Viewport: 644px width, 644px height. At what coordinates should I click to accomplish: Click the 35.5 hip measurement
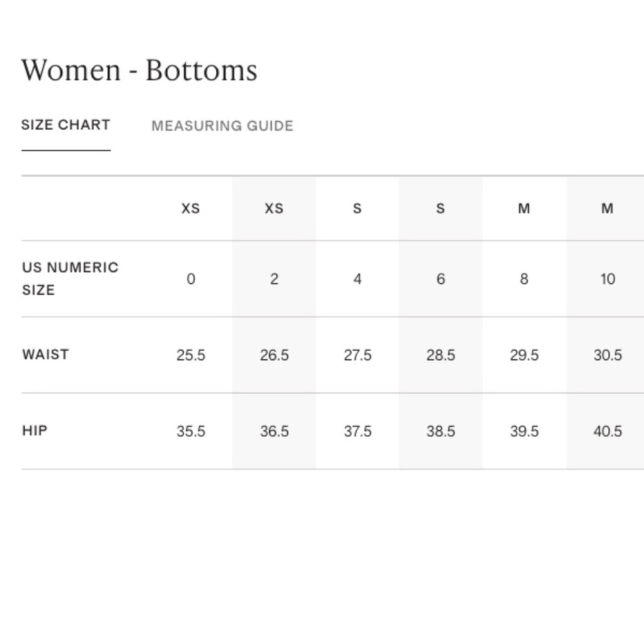tap(191, 431)
